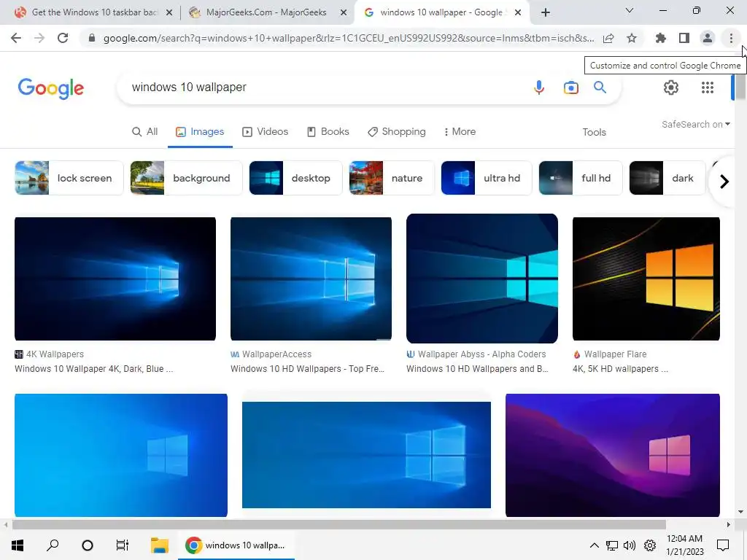Select the Images search tab
The height and width of the screenshot is (560, 747).
pyautogui.click(x=200, y=132)
